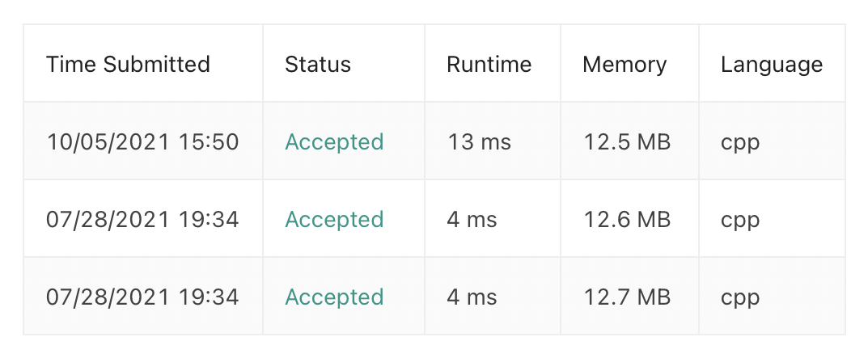This screenshot has height=358, width=868.
Task: Select the 4 ms runtime in second row
Action: click(472, 220)
